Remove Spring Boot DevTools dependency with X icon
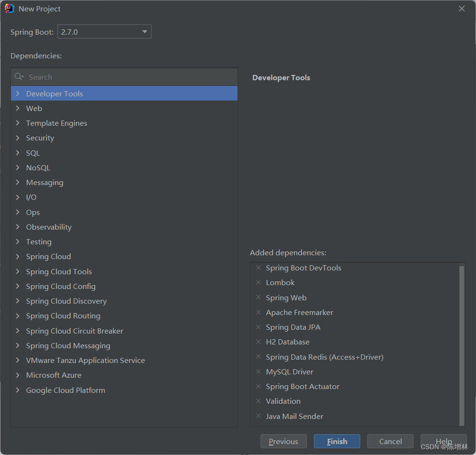The image size is (476, 455). click(x=258, y=268)
